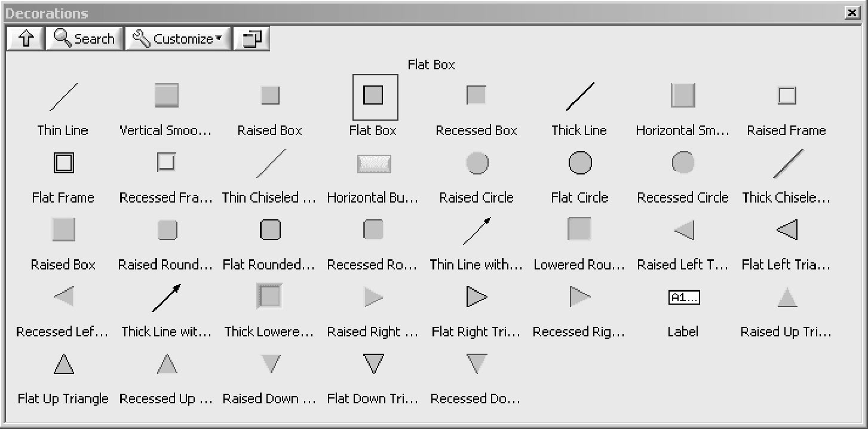Viewport: 868px width, 429px height.
Task: Select the Flat Left Triangle icon
Action: point(787,230)
